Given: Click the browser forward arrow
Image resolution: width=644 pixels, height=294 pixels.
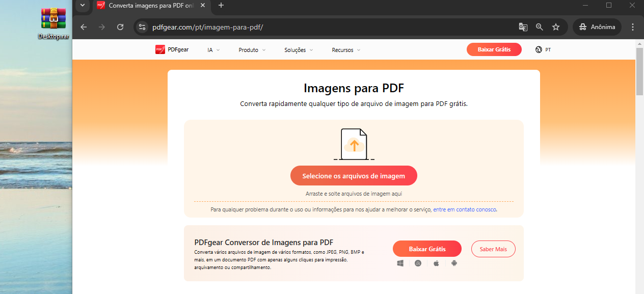Looking at the screenshot, I should 102,27.
